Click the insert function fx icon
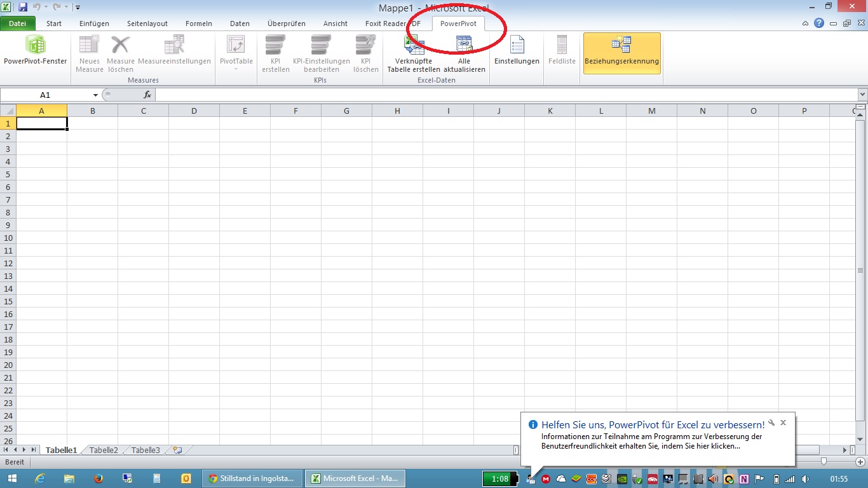The height and width of the screenshot is (488, 868). click(147, 95)
